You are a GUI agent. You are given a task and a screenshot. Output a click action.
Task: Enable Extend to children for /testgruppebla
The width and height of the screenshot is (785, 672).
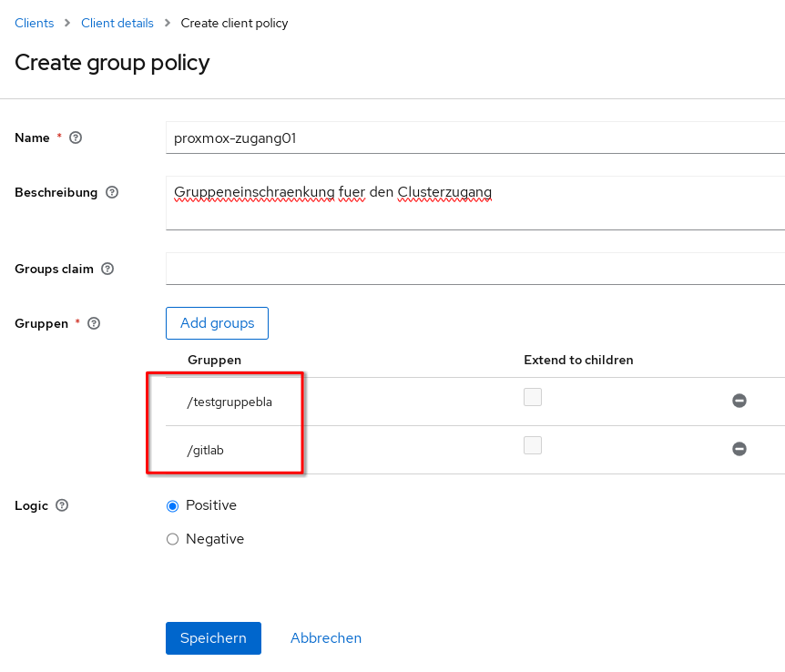point(533,397)
